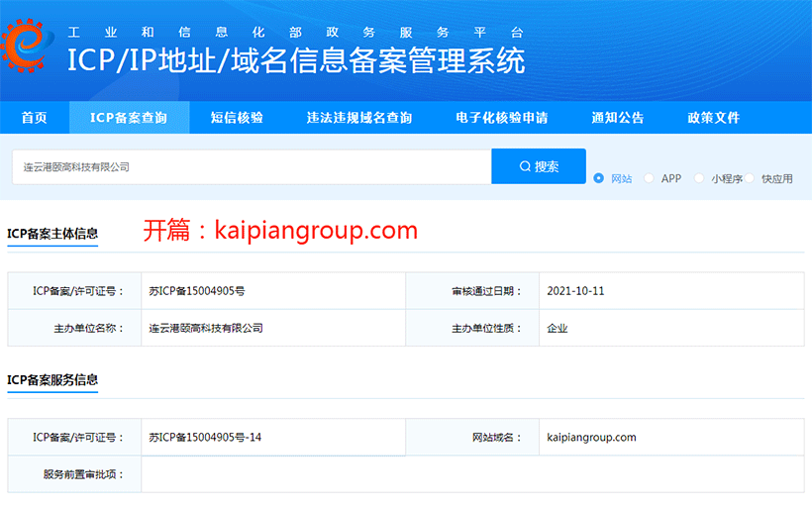
Task: Select the APP radio button
Action: (649, 179)
